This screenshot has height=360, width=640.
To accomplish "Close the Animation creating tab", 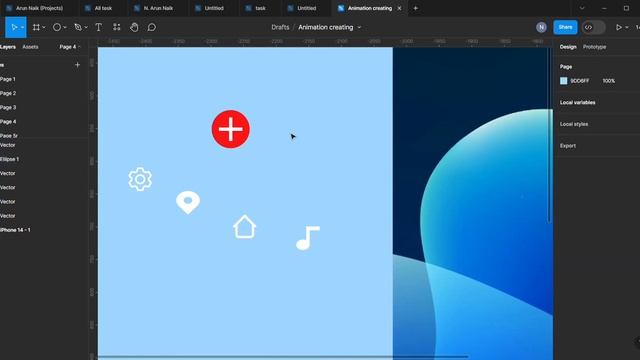I will 399,8.
